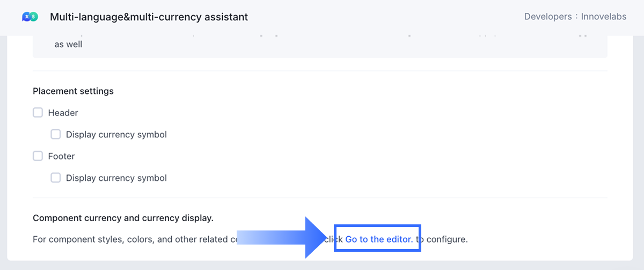Click the Multi-language&multi-currency assistant title
Viewport: 644px width, 270px height.
point(149,17)
